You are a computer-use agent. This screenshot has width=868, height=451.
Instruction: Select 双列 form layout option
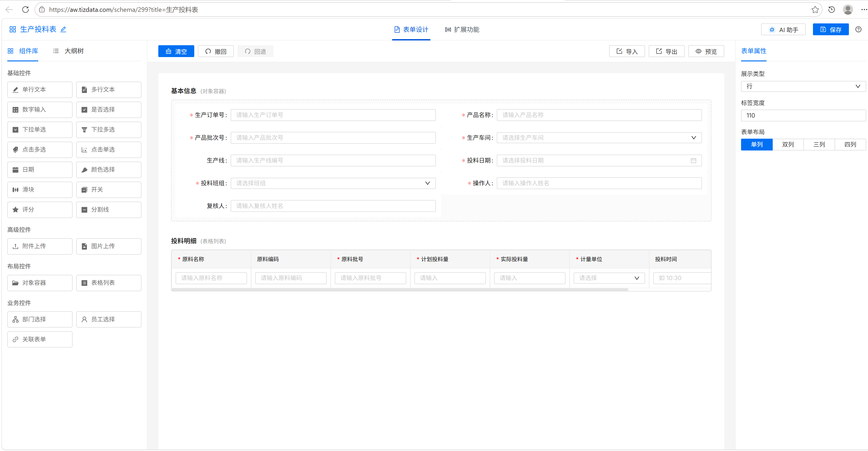pyautogui.click(x=788, y=145)
